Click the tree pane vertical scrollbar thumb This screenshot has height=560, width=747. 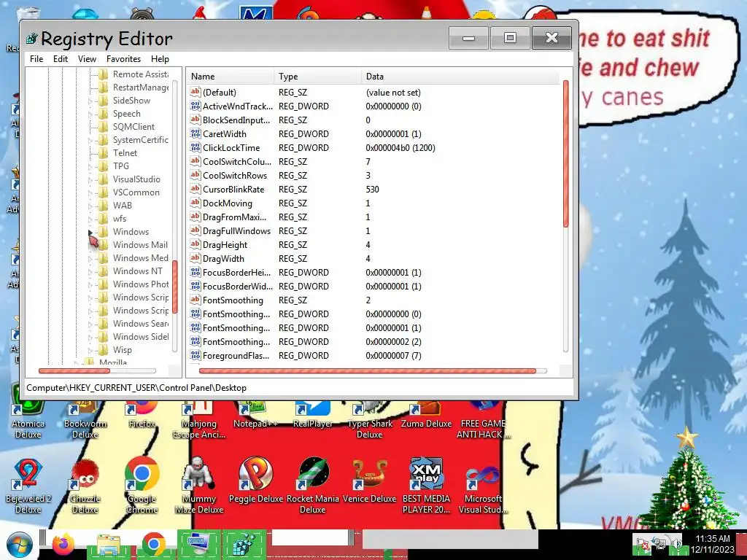click(175, 287)
